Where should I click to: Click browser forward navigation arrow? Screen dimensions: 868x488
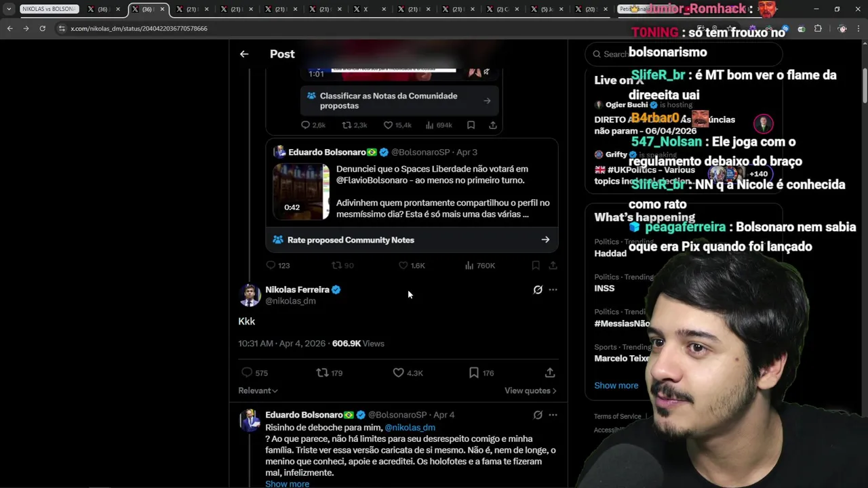pyautogui.click(x=26, y=28)
